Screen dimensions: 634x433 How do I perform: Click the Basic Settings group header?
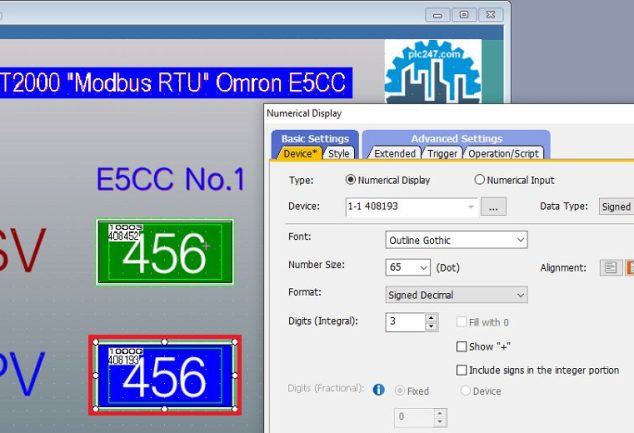315,139
